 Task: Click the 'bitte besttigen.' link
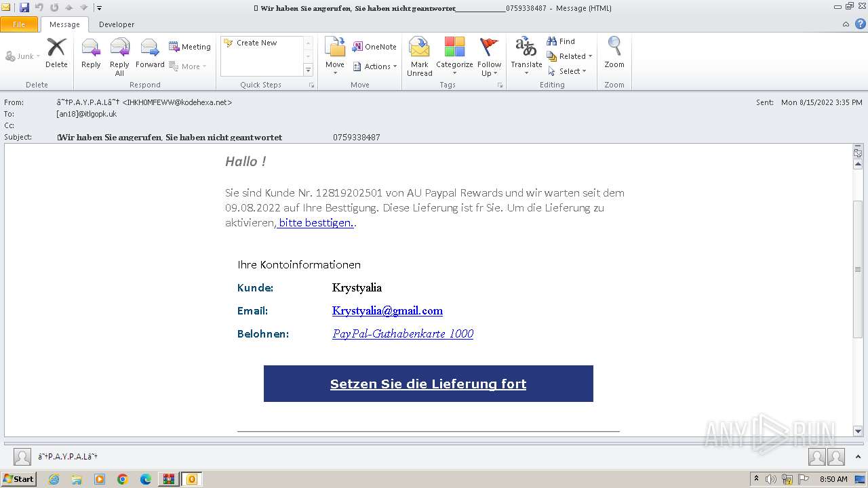point(315,223)
